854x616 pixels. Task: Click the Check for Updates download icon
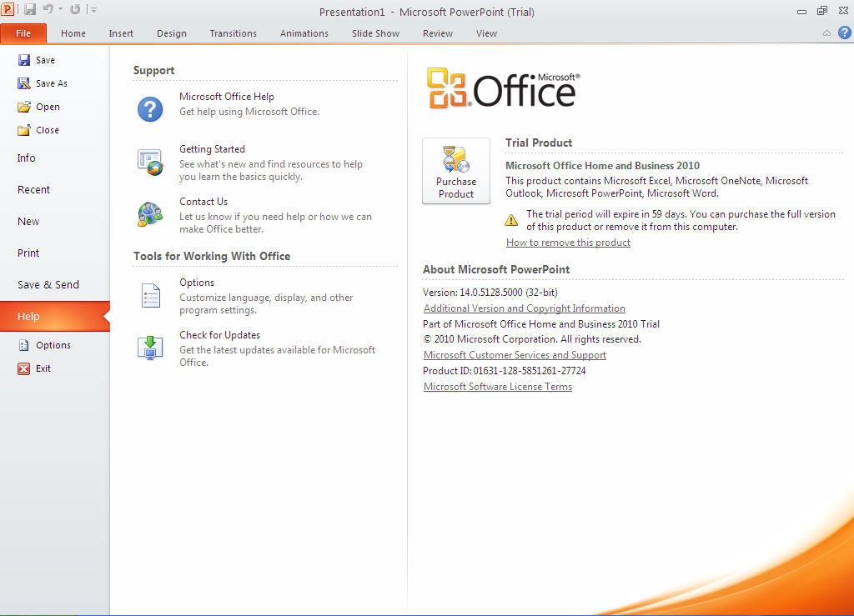[x=150, y=348]
